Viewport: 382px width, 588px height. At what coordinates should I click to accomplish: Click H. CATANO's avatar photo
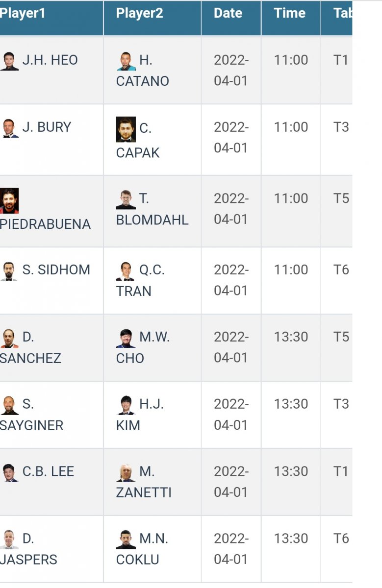(126, 61)
